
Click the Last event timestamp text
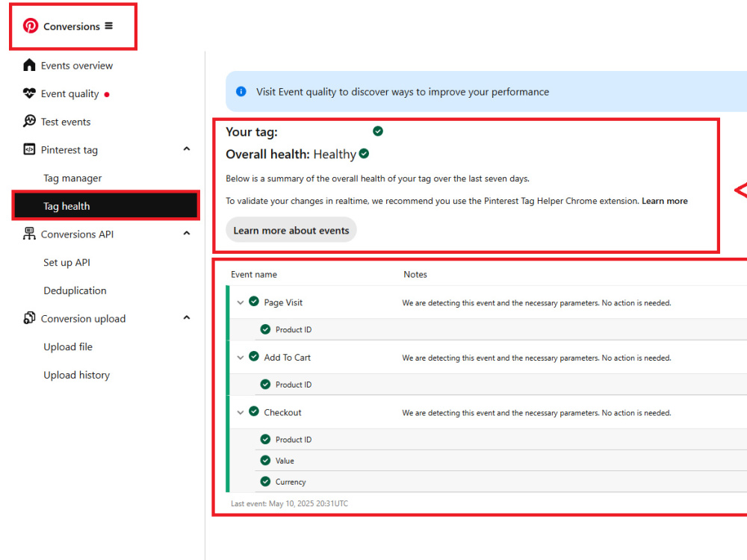tap(289, 503)
